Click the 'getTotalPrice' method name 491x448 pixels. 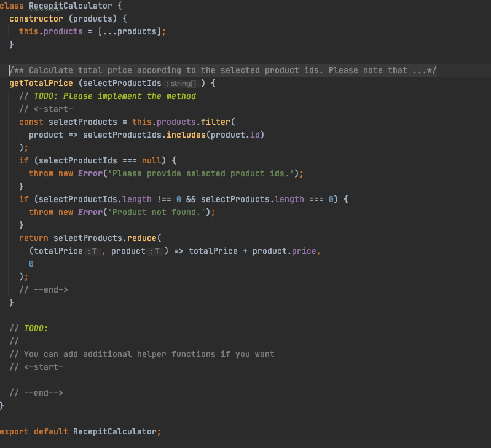point(41,84)
